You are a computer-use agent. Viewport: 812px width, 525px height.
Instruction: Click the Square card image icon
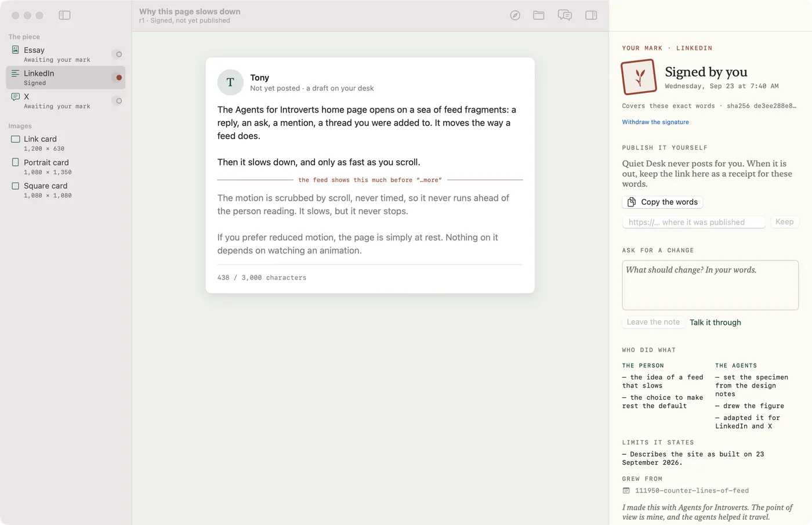pos(16,186)
